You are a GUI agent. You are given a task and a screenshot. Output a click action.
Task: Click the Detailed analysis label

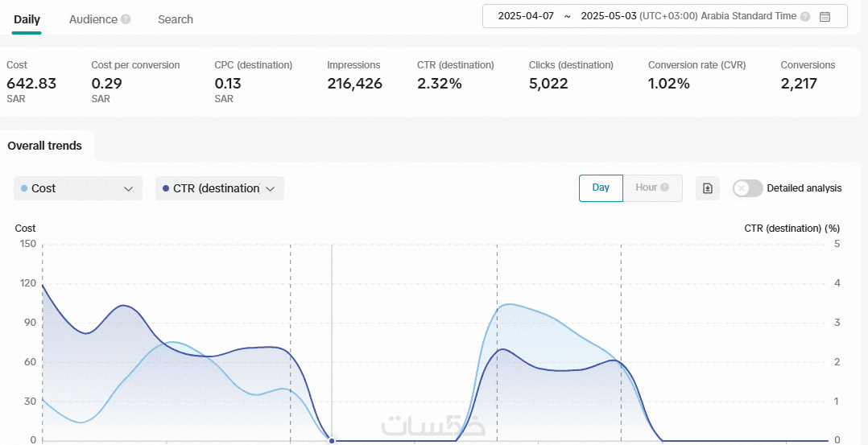804,188
